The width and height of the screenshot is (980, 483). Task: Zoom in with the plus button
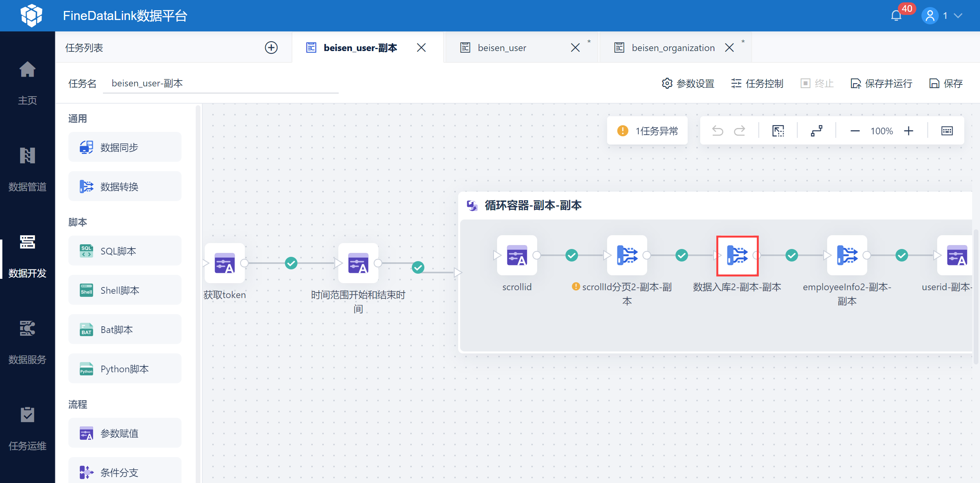pos(908,131)
